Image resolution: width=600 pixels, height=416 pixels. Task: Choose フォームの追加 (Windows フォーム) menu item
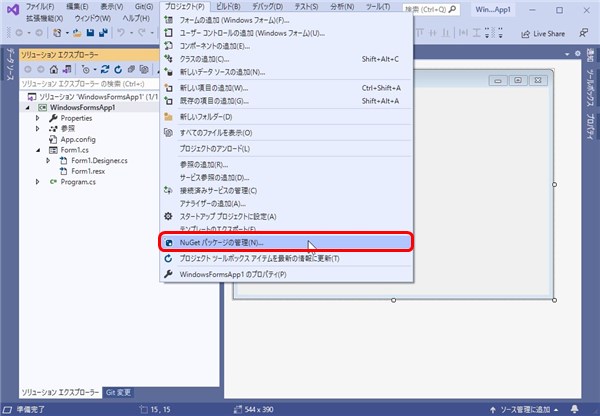(286, 20)
